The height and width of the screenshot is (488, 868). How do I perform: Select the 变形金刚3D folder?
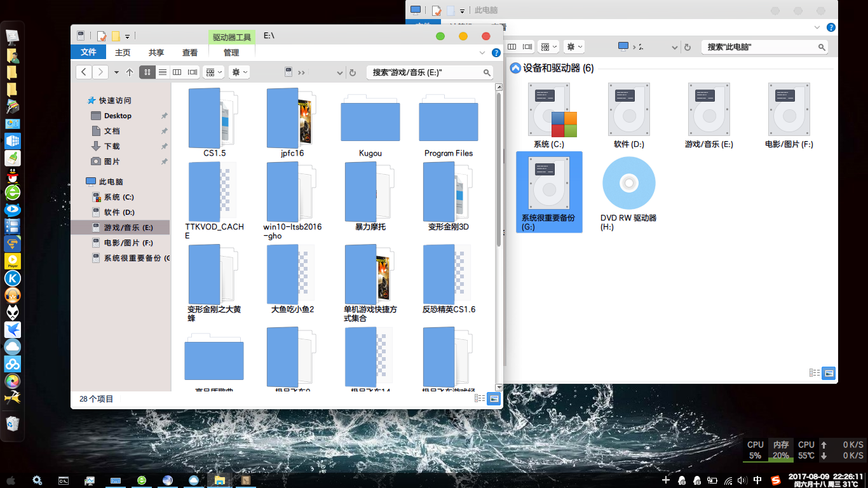(449, 196)
